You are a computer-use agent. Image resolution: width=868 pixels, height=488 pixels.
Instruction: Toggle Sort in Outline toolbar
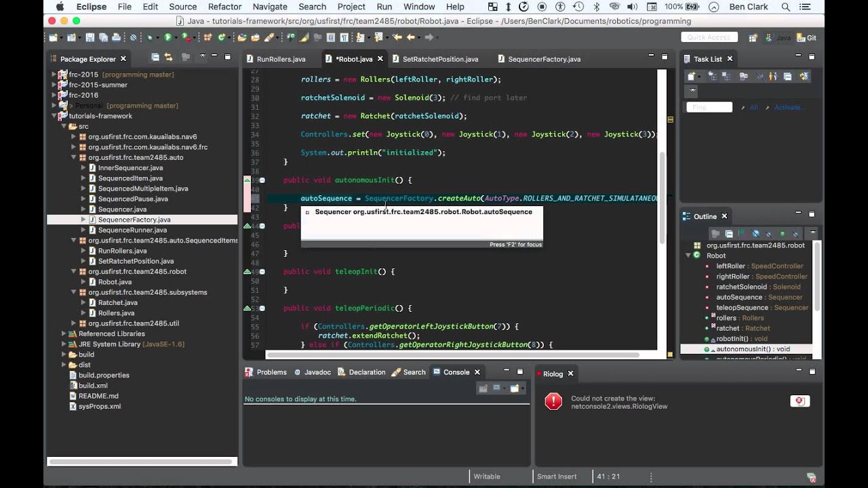click(x=742, y=234)
